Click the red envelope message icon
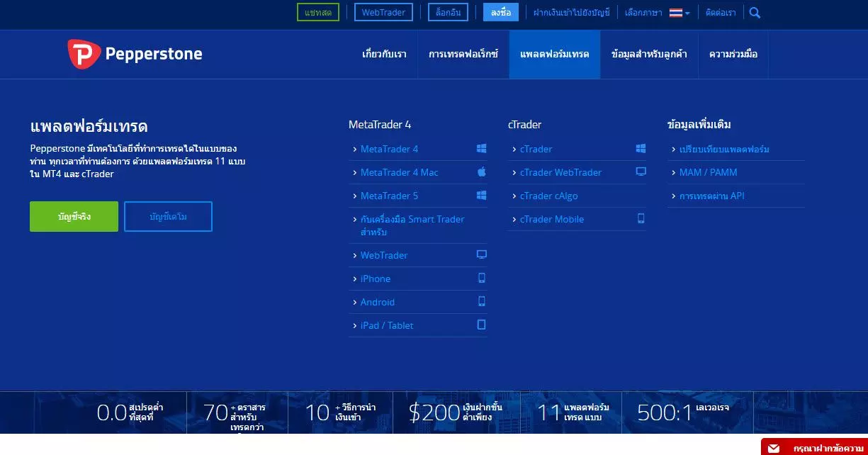The image size is (868, 455). 774,449
